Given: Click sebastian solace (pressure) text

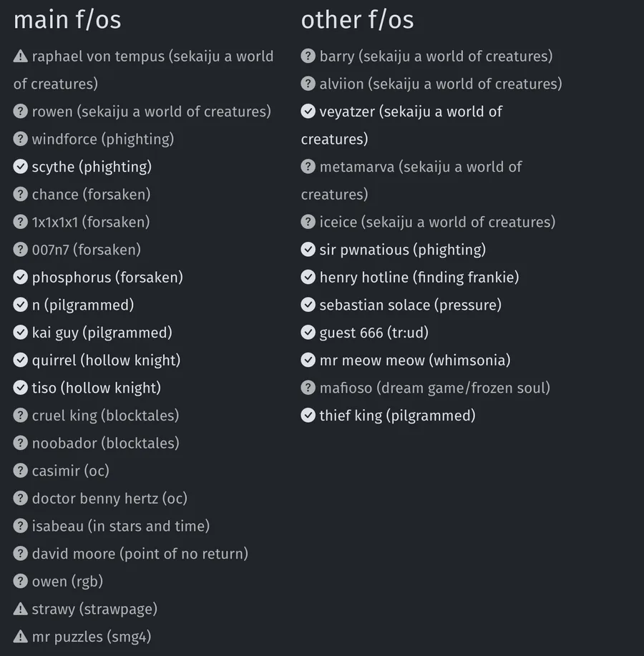Looking at the screenshot, I should point(411,305).
